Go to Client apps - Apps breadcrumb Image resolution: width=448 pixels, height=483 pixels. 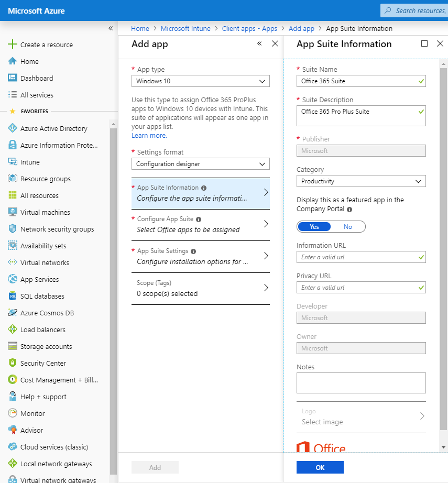pos(249,29)
